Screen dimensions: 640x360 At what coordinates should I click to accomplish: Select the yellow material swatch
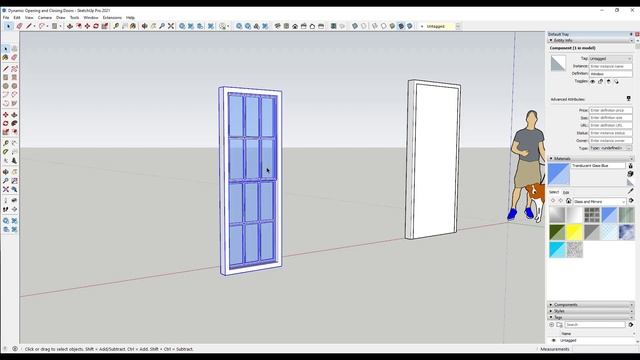click(x=574, y=232)
